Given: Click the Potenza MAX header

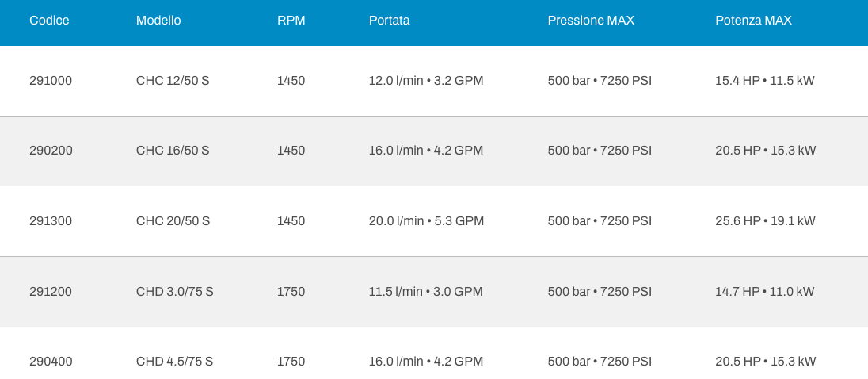Looking at the screenshot, I should click(753, 21).
